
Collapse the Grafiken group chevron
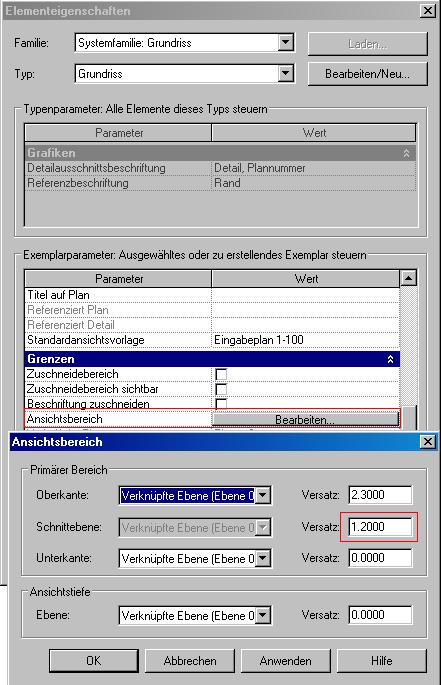(x=406, y=153)
